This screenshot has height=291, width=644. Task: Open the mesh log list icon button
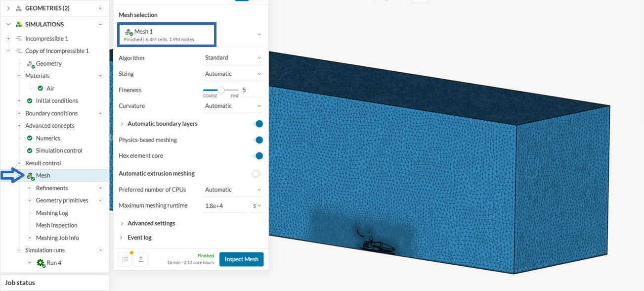pyautogui.click(x=125, y=259)
